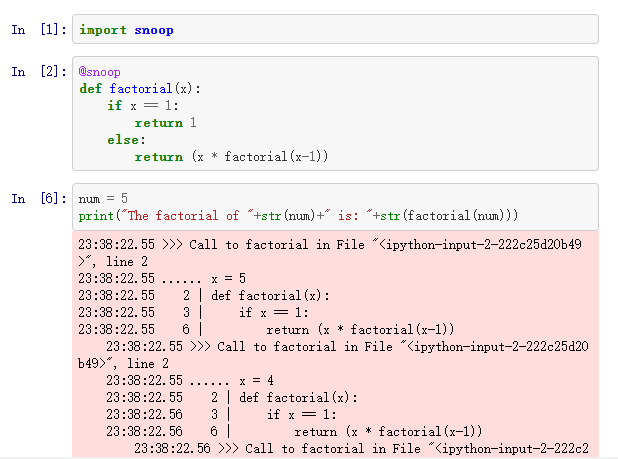Place cursor on the @snoop decorator line
The width and height of the screenshot is (618, 459).
click(x=100, y=73)
